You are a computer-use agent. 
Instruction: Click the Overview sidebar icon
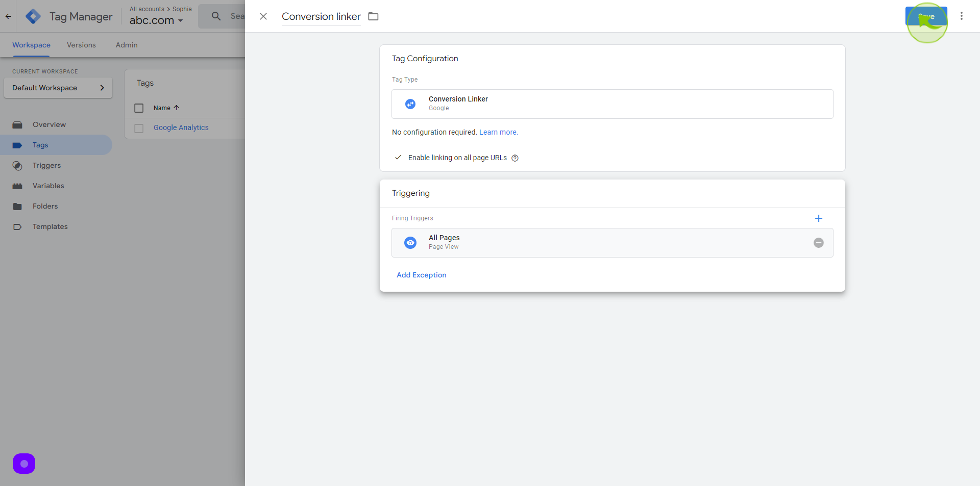(17, 125)
